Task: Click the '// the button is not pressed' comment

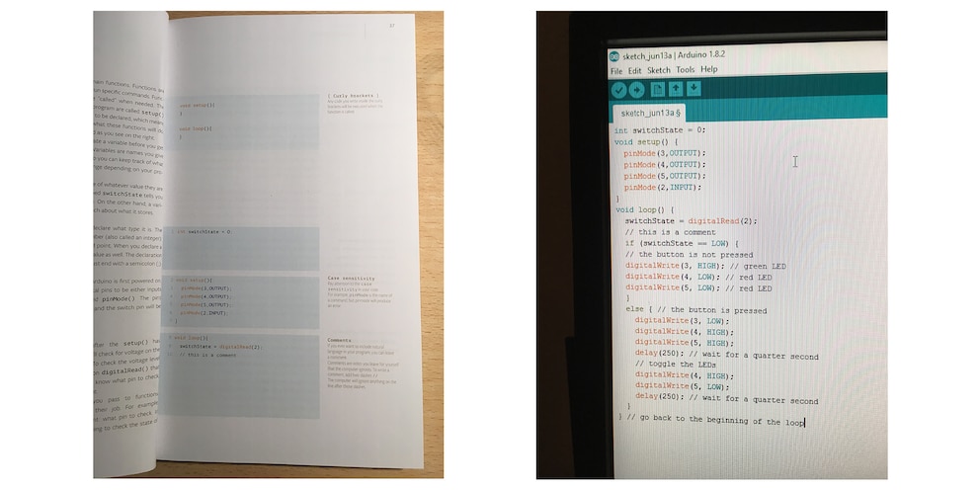Action: pyautogui.click(x=690, y=255)
